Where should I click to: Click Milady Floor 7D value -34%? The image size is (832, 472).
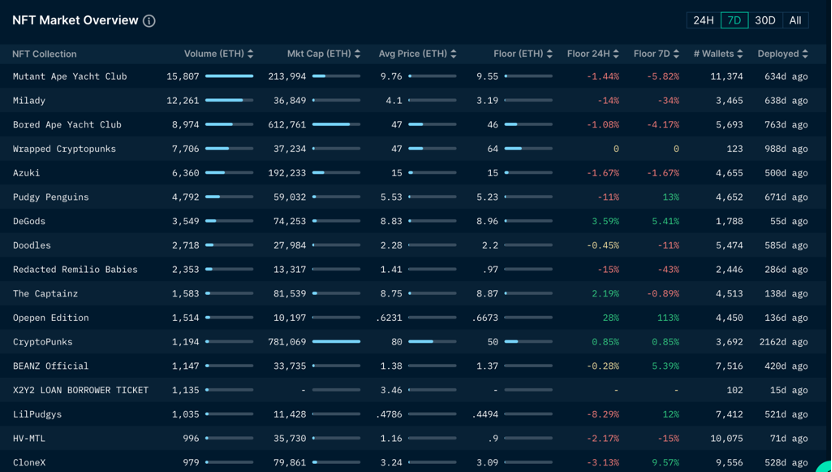click(x=668, y=101)
